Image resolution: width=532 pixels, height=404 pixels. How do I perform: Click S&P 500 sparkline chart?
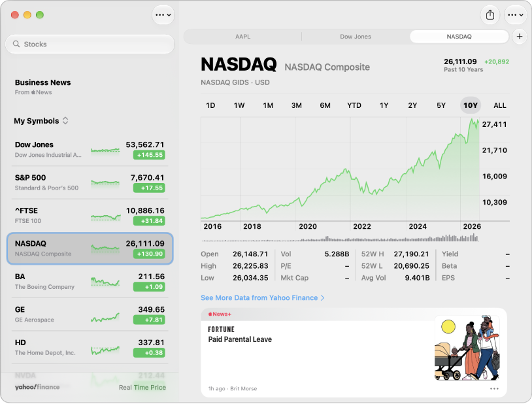105,183
